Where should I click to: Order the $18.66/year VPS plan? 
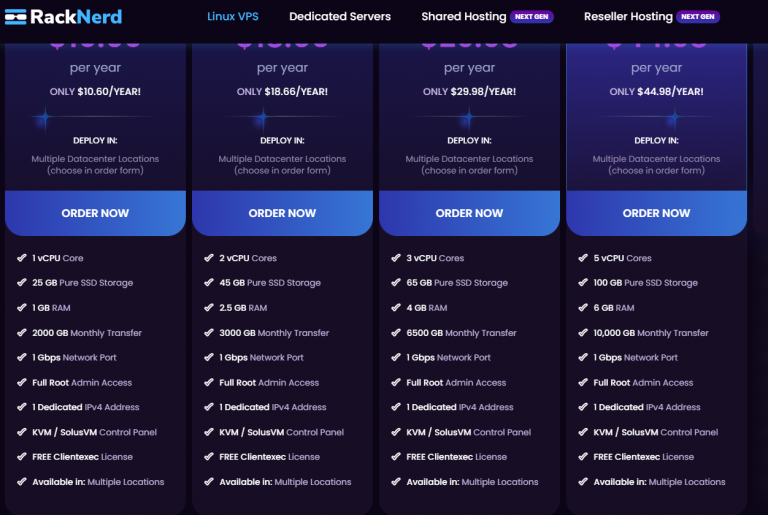[282, 213]
